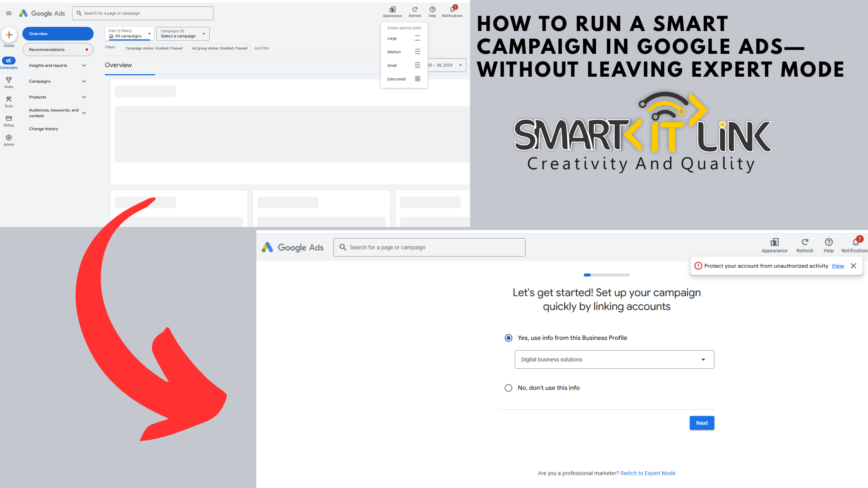Select 'No, don't use this info' option
868x488 pixels.
pyautogui.click(x=508, y=388)
